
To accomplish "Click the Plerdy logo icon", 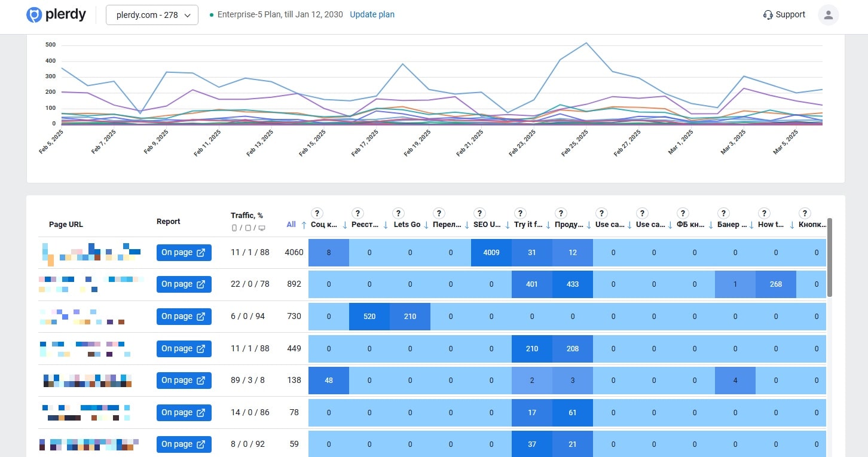I will 35,14.
